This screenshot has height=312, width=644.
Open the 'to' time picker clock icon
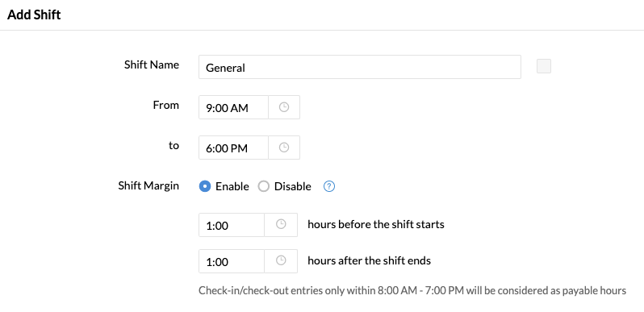pyautogui.click(x=284, y=148)
